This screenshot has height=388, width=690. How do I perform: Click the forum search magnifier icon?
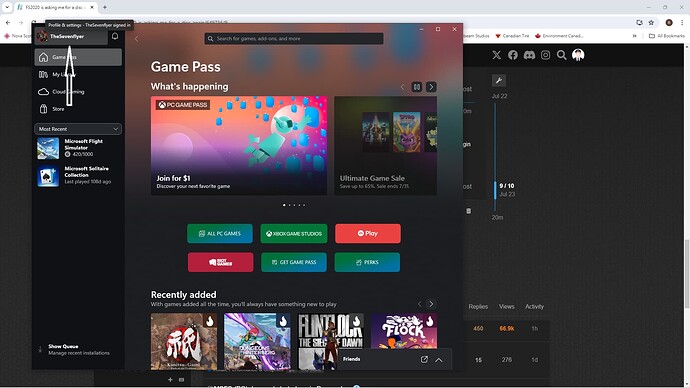point(562,55)
